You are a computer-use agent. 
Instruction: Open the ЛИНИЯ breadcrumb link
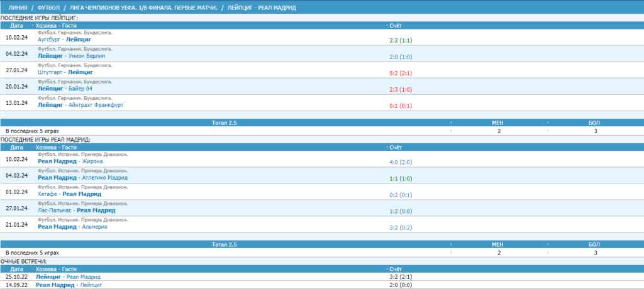pos(18,8)
